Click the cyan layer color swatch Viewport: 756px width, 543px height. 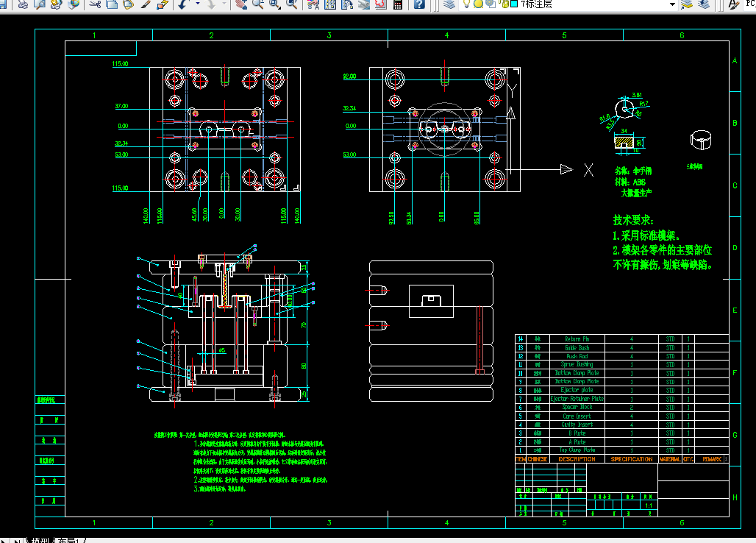pyautogui.click(x=514, y=4)
